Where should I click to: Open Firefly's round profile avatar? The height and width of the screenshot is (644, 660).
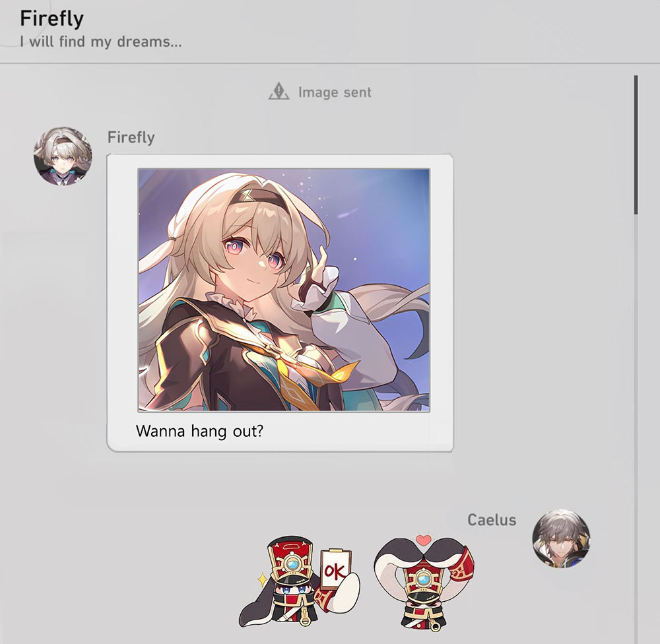click(63, 156)
